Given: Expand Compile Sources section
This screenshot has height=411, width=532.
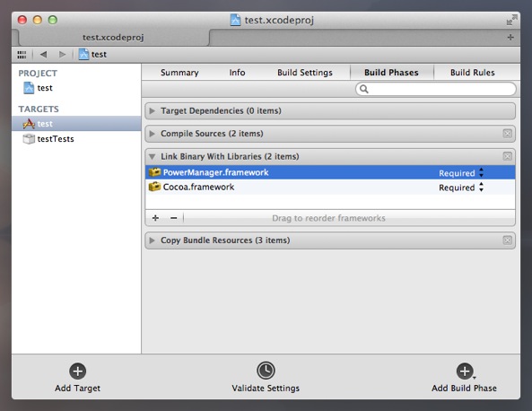Looking at the screenshot, I should coord(152,134).
